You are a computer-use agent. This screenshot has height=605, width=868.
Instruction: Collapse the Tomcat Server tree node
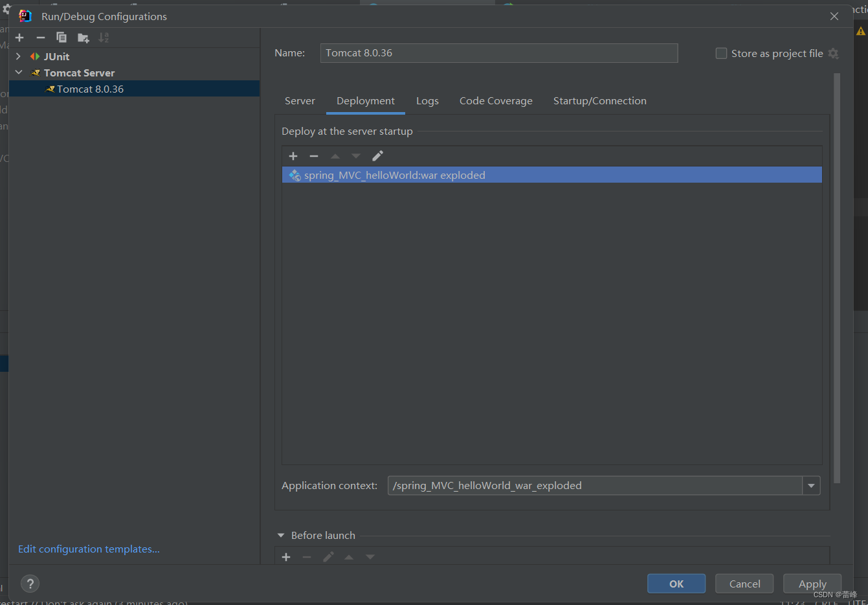18,73
